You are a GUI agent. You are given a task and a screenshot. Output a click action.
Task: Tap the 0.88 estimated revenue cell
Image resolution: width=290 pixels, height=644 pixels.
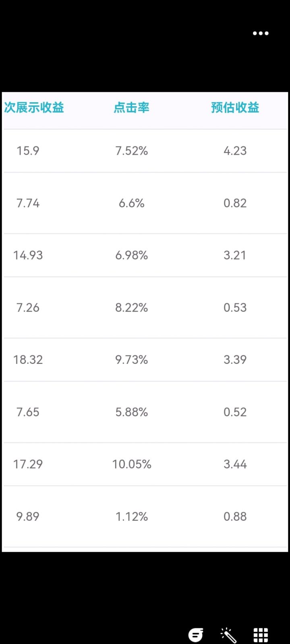click(235, 517)
